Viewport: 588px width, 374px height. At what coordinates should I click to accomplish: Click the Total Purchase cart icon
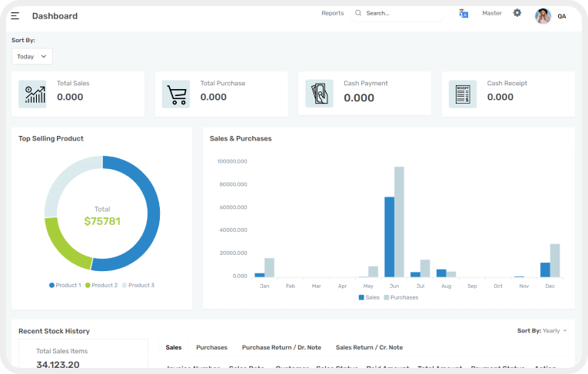click(x=176, y=94)
